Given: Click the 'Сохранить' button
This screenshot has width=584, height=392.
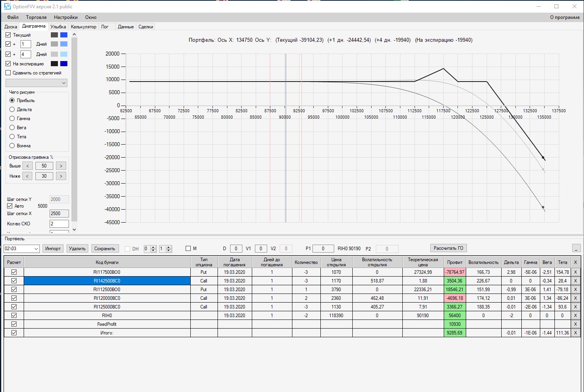Looking at the screenshot, I should (105, 249).
